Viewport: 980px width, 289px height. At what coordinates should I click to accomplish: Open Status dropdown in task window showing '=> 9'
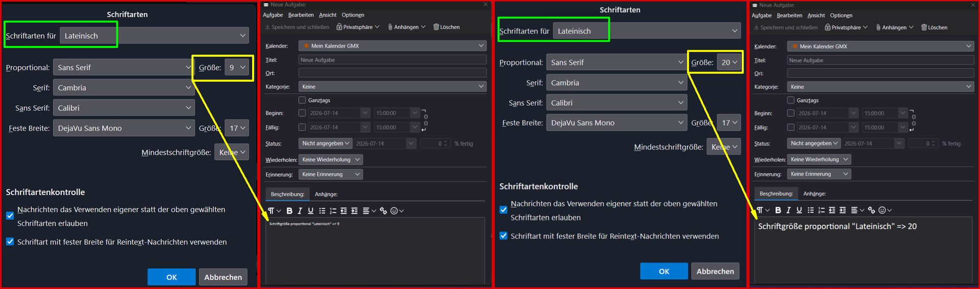coord(326,143)
